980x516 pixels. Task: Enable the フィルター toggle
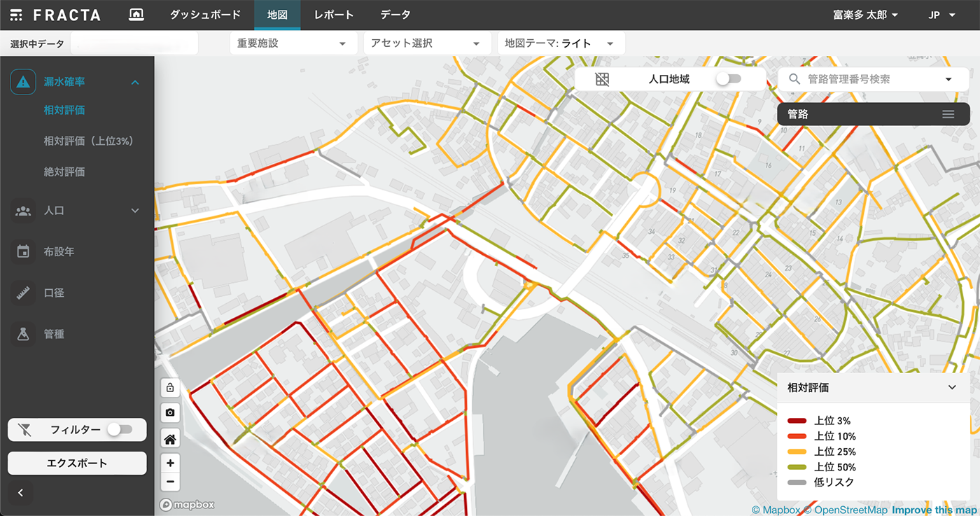(x=119, y=430)
